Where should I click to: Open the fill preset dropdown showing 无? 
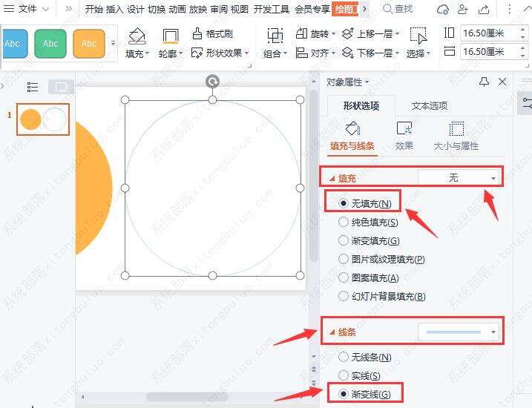459,177
